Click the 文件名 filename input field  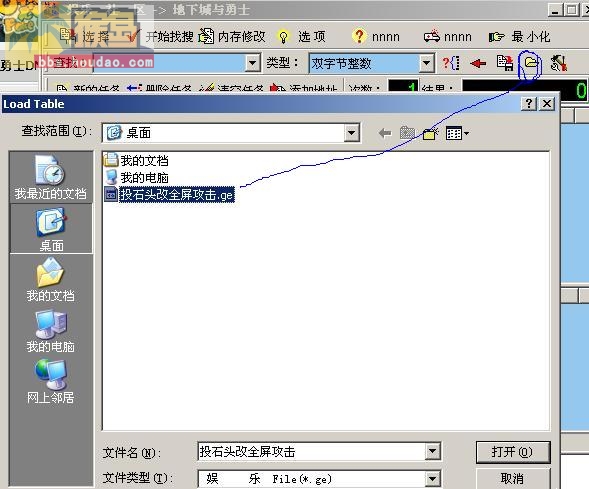311,451
